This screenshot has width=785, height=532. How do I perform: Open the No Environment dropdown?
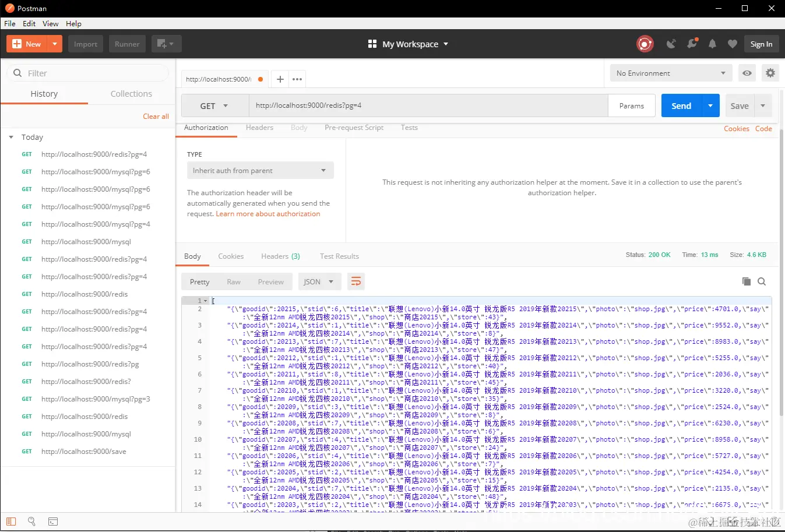tap(671, 73)
